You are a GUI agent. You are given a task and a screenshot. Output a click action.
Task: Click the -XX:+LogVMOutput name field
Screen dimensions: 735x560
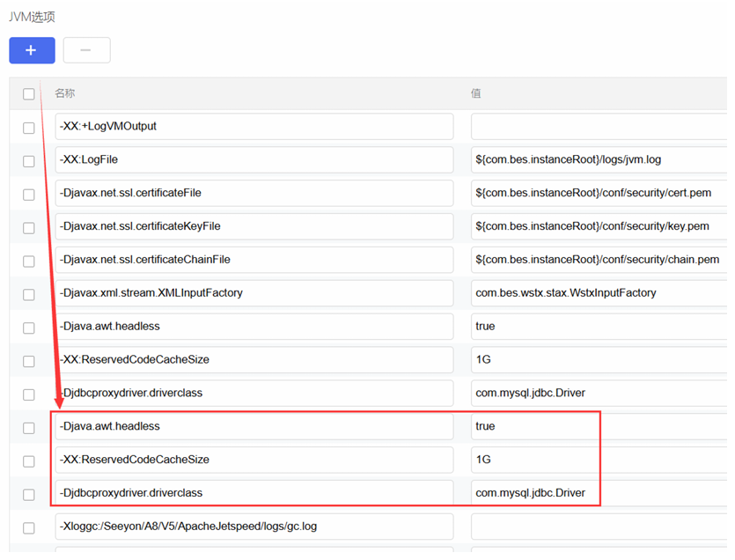254,127
